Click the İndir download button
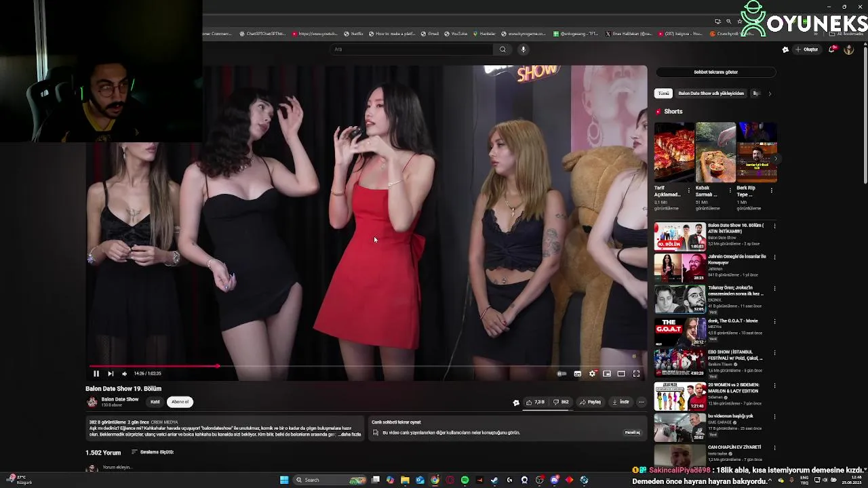This screenshot has height=488, width=868. (x=620, y=402)
